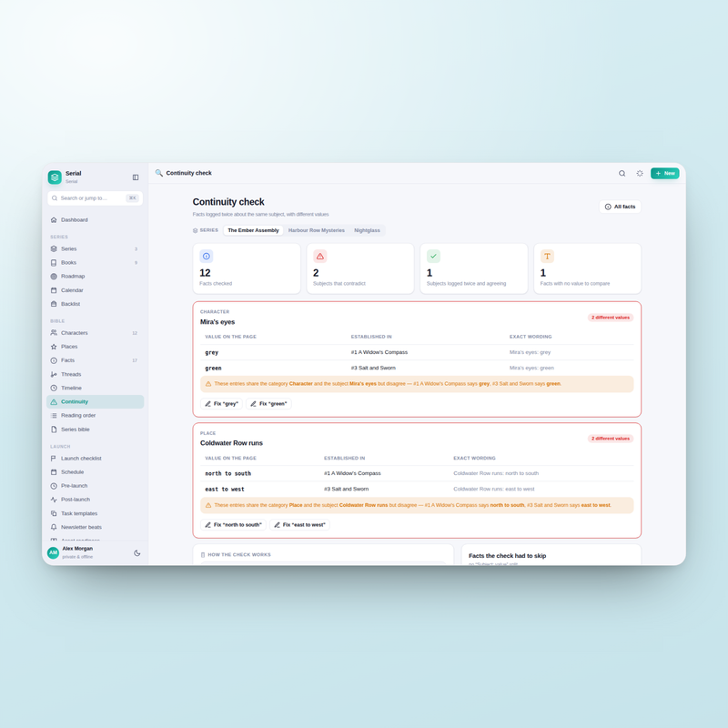The width and height of the screenshot is (728, 728).
Task: Click Fix "grey" for Mira's eyes
Action: pyautogui.click(x=221, y=404)
